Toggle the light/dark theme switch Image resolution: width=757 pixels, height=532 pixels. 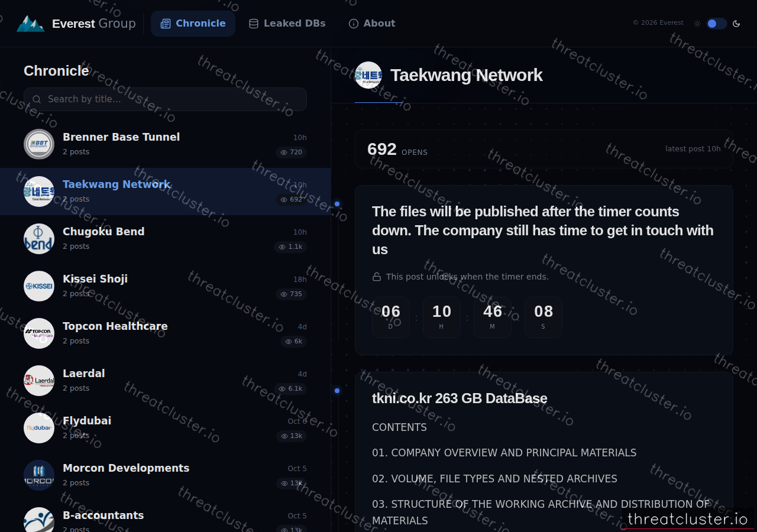(x=716, y=24)
